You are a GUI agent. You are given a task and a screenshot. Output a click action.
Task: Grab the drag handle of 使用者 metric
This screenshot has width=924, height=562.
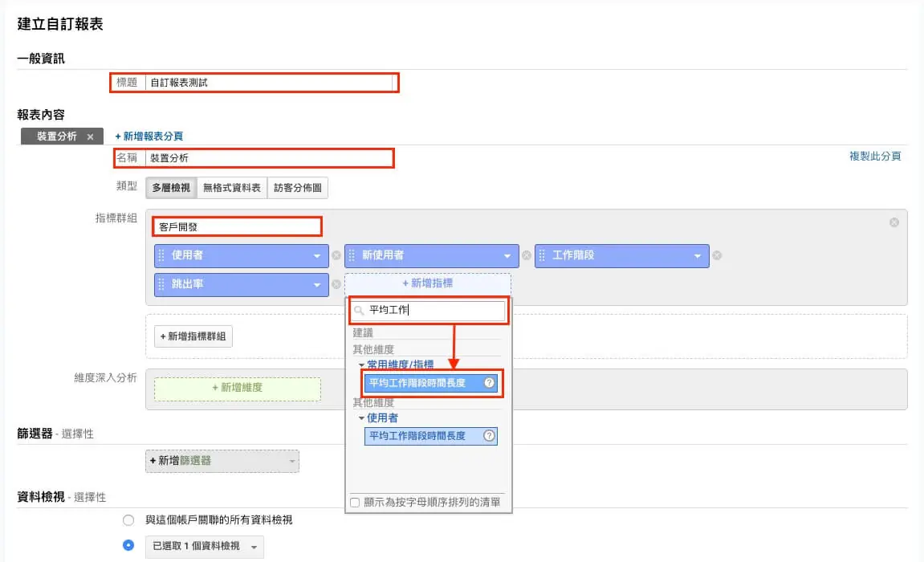click(x=161, y=255)
